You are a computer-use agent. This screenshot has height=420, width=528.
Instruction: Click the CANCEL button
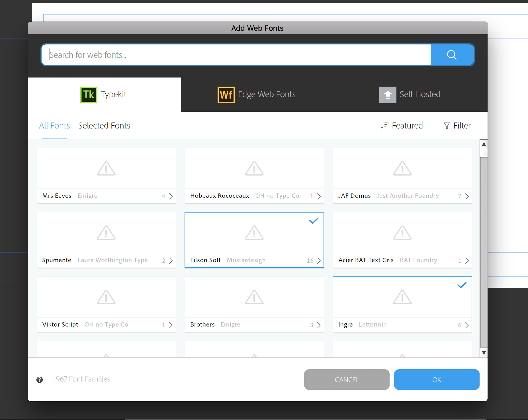pyautogui.click(x=347, y=380)
